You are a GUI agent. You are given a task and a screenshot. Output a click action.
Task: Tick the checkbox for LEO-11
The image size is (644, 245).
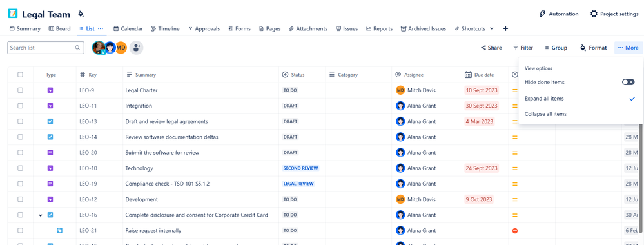coord(20,106)
